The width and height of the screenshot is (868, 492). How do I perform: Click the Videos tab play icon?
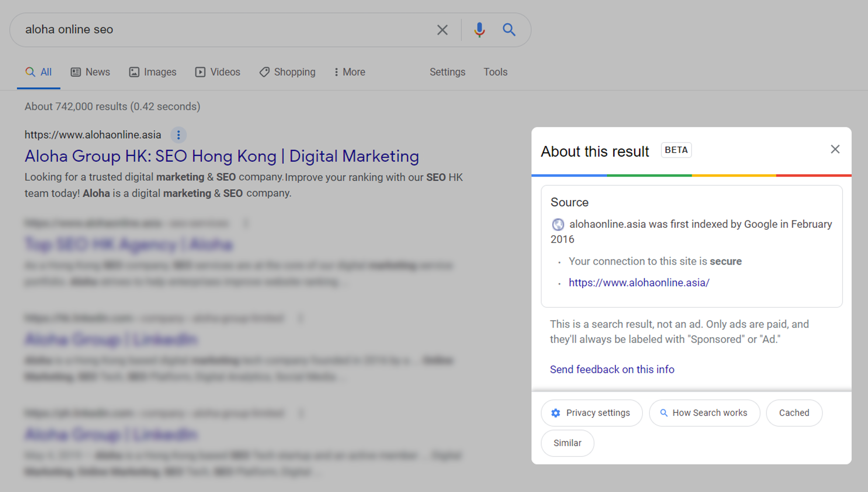[x=200, y=72]
